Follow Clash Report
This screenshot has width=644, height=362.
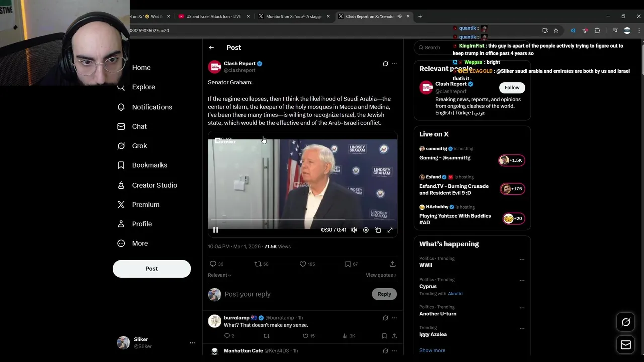pyautogui.click(x=512, y=88)
